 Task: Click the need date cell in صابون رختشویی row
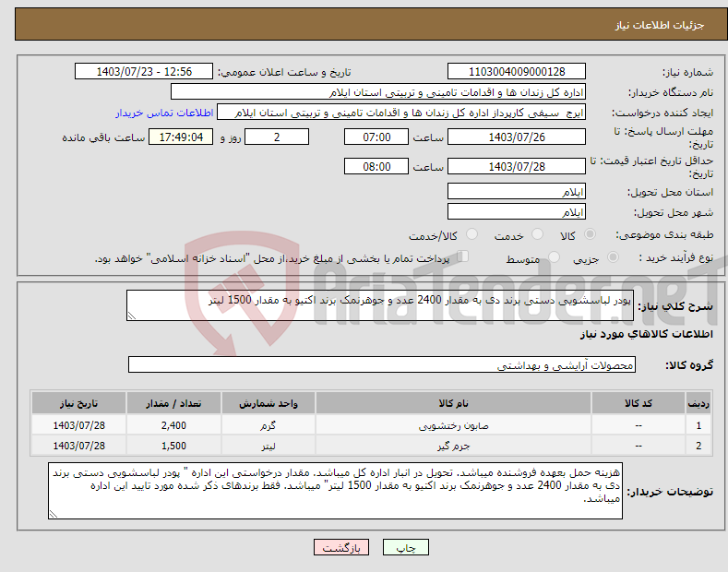coord(79,425)
